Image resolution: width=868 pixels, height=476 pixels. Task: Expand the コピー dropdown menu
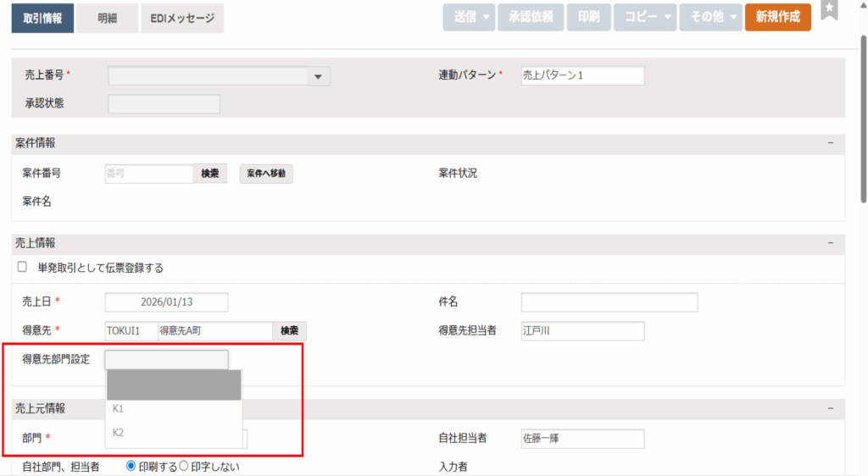649,17
